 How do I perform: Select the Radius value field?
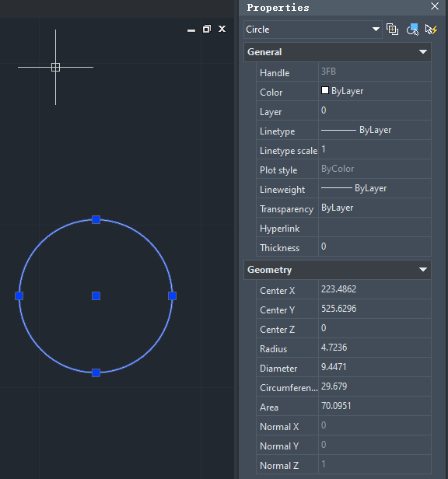tap(375, 348)
